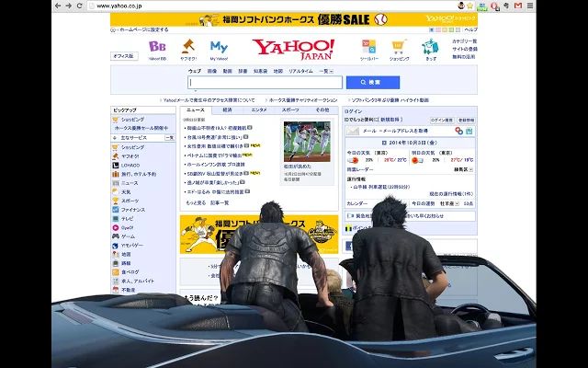Open LOHACO in the services sidebar
This screenshot has height=368, width=588.
point(130,166)
